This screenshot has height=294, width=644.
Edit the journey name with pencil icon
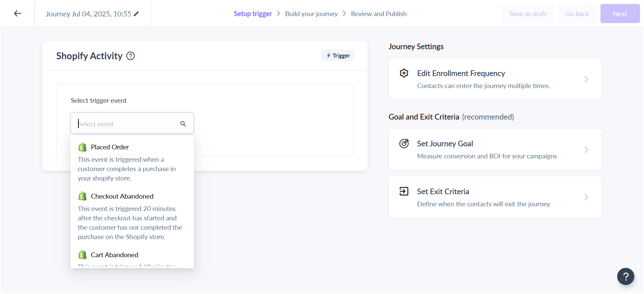[x=136, y=14]
